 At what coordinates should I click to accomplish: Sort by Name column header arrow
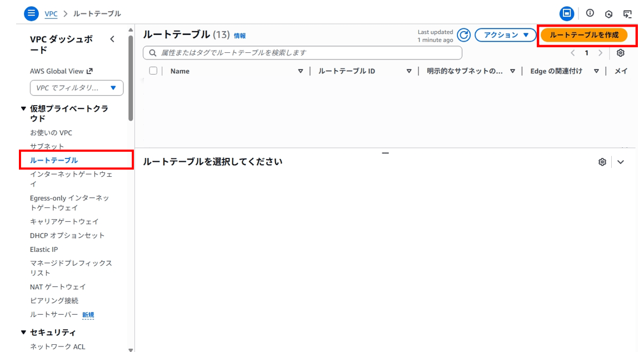coord(301,71)
